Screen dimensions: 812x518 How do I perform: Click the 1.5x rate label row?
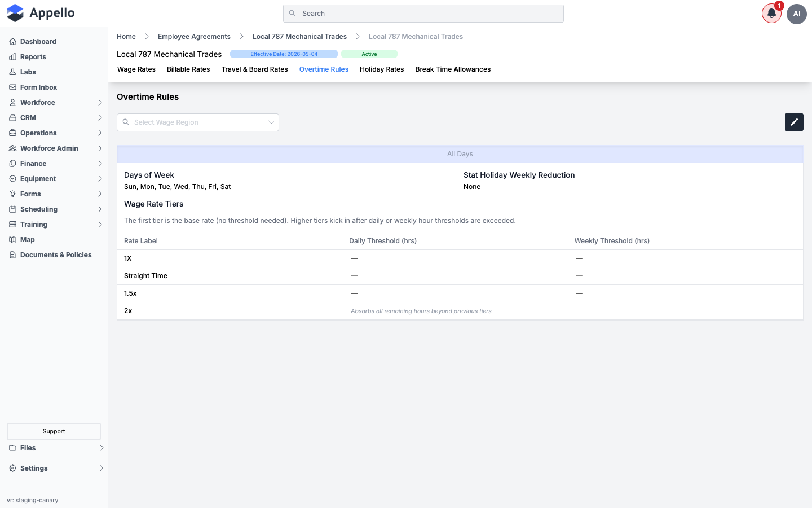[x=460, y=293]
